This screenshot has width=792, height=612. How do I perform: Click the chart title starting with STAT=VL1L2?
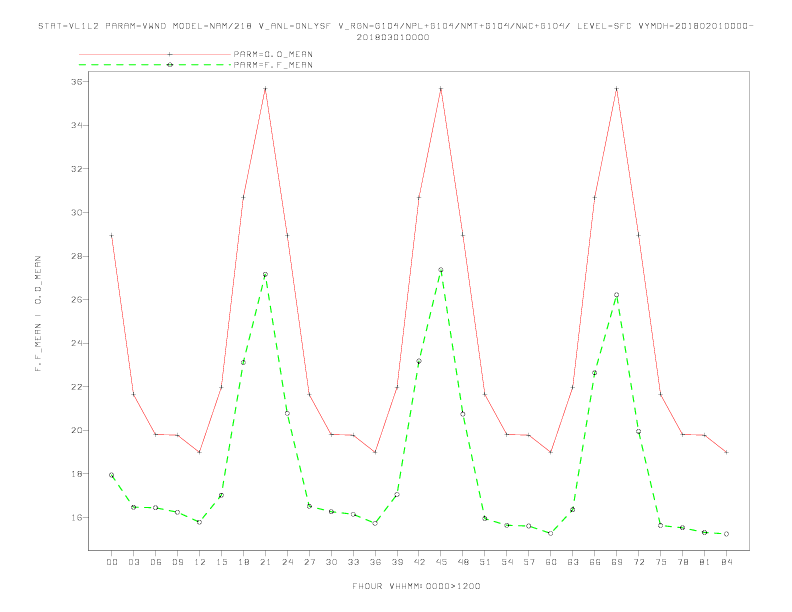tap(395, 31)
